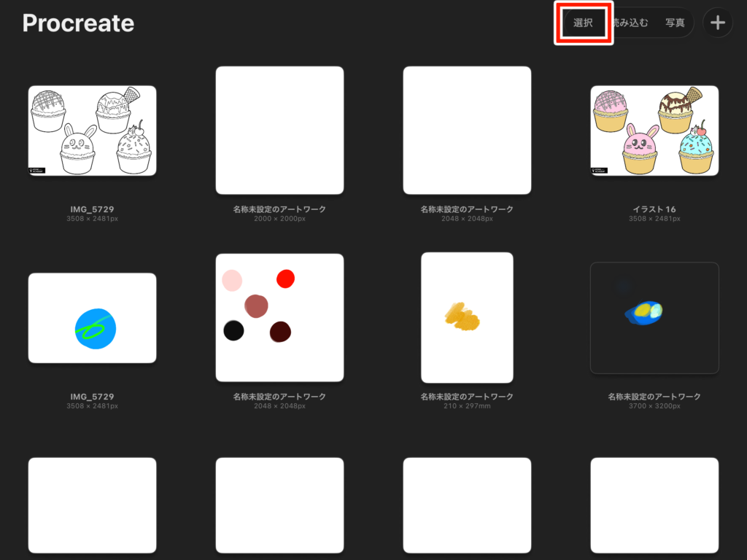The height and width of the screenshot is (560, 747).
Task: Tap the 選択 (Select) button
Action: (x=583, y=23)
